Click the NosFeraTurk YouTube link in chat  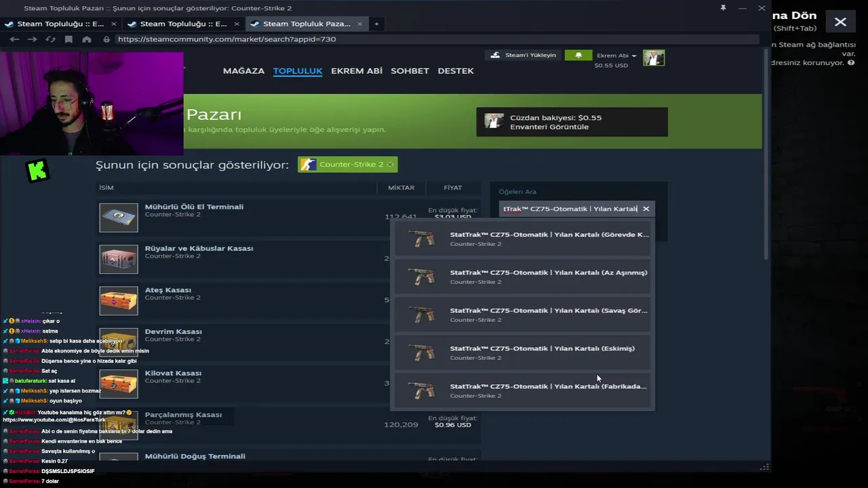point(54,420)
